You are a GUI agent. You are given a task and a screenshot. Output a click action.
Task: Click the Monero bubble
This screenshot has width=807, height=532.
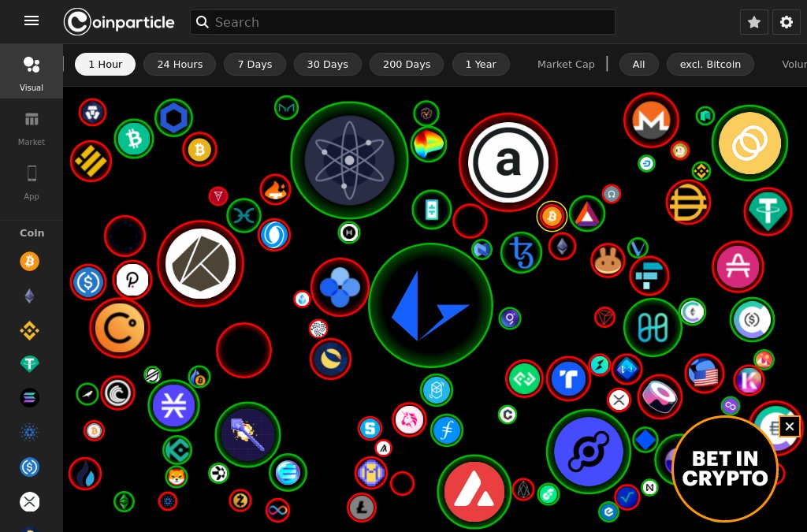pos(651,121)
